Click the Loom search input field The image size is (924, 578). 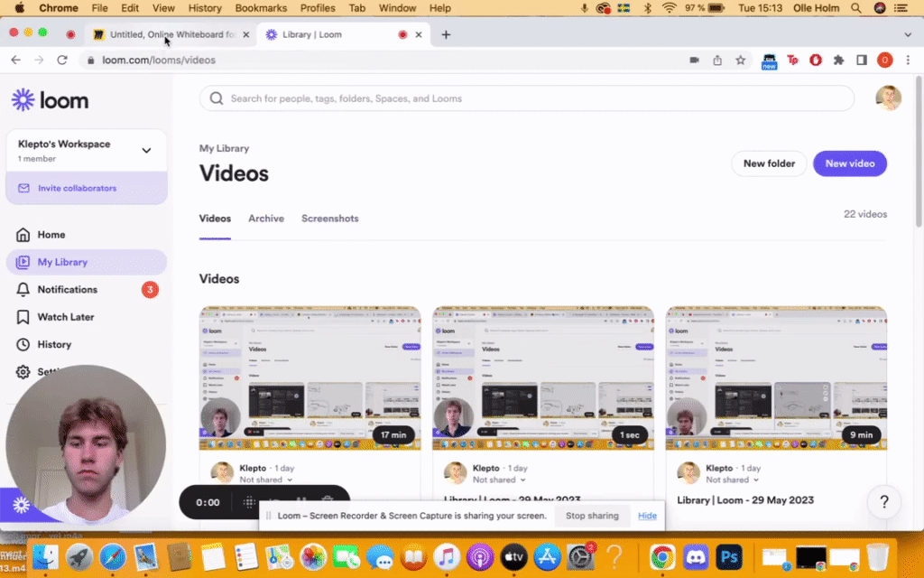pos(527,98)
